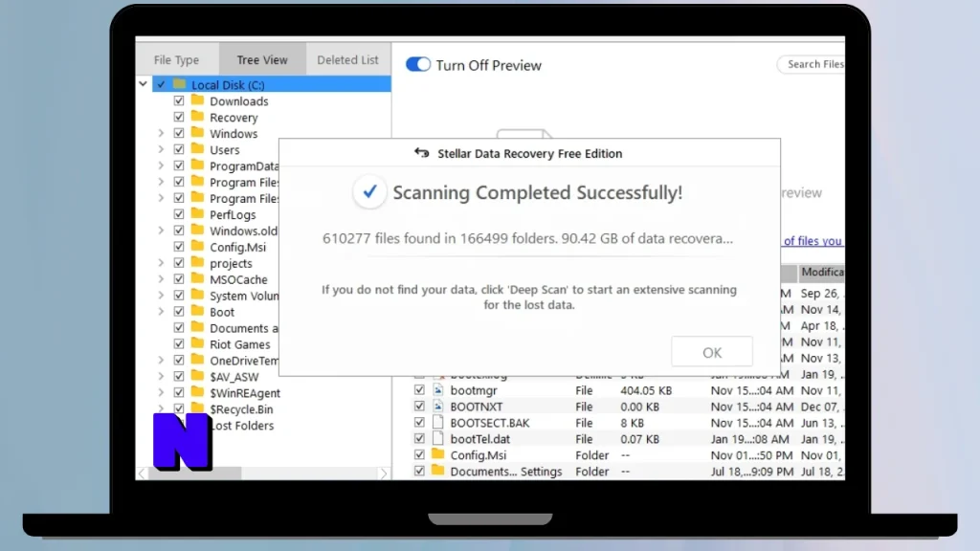Screen dimensions: 980x551
Task: Click the Boot folder icon
Action: click(197, 311)
